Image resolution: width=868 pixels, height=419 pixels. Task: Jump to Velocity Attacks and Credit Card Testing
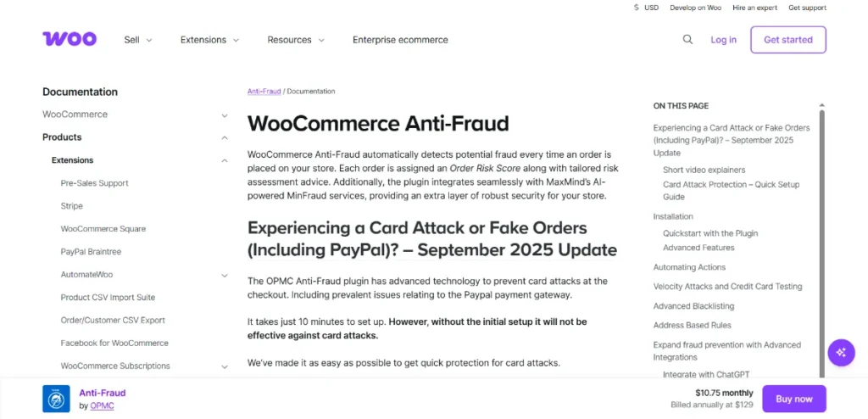727,287
